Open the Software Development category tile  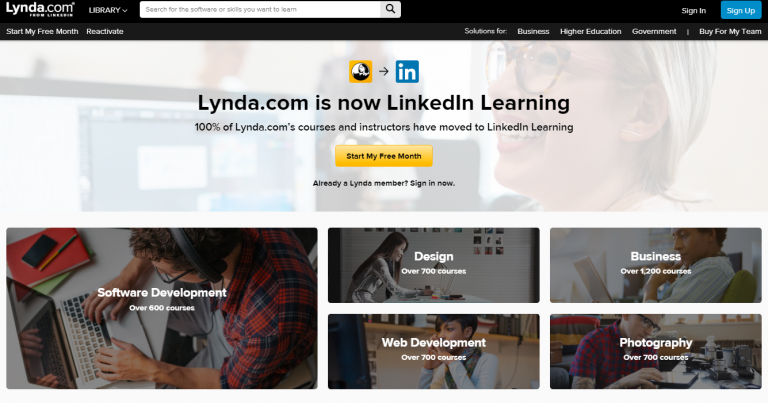point(162,308)
